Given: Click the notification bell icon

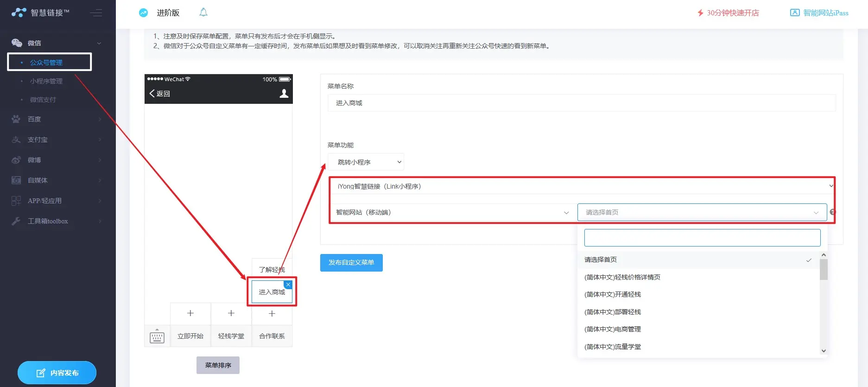Looking at the screenshot, I should pos(203,13).
